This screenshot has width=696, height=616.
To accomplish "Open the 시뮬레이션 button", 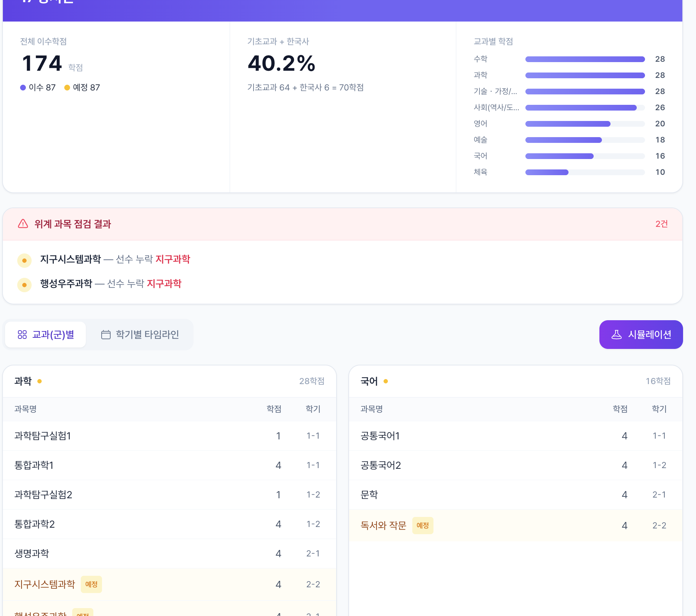I will pos(641,335).
